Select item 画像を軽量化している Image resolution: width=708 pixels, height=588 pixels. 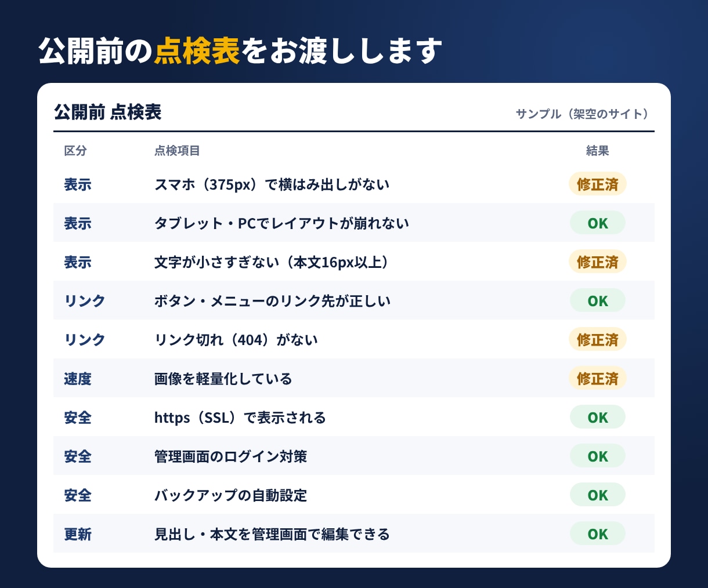[x=223, y=379]
